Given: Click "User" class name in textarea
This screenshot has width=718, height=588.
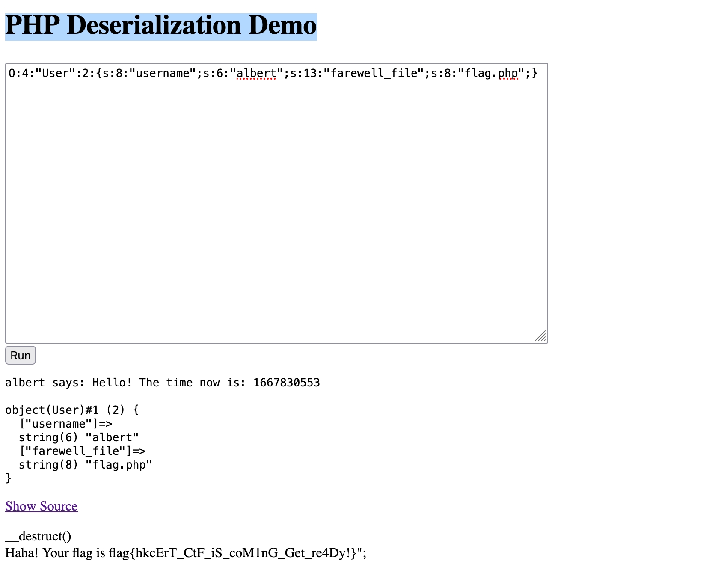Looking at the screenshot, I should (x=55, y=74).
